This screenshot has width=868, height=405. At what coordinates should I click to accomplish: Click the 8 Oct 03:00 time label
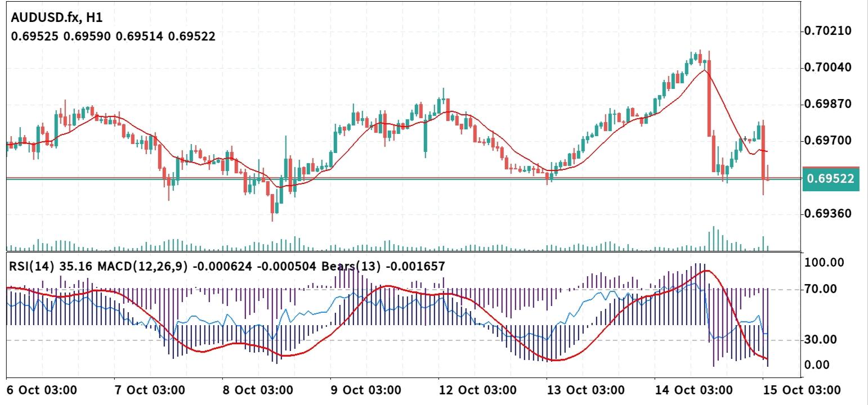pos(258,390)
